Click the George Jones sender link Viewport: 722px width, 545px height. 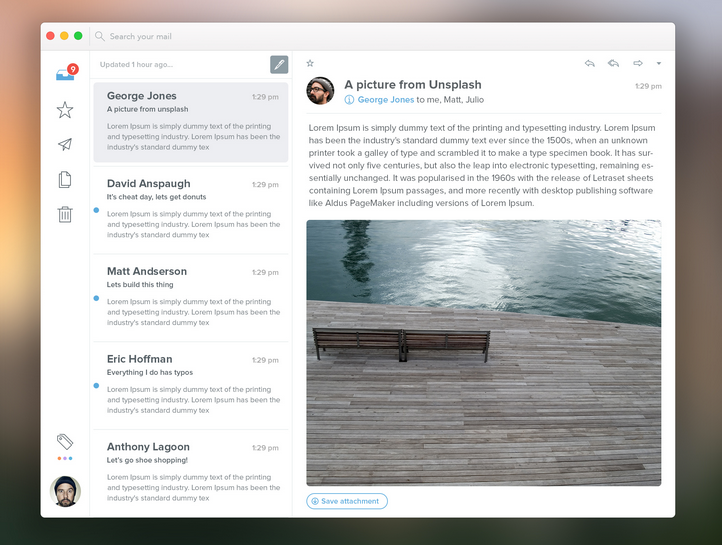[386, 99]
